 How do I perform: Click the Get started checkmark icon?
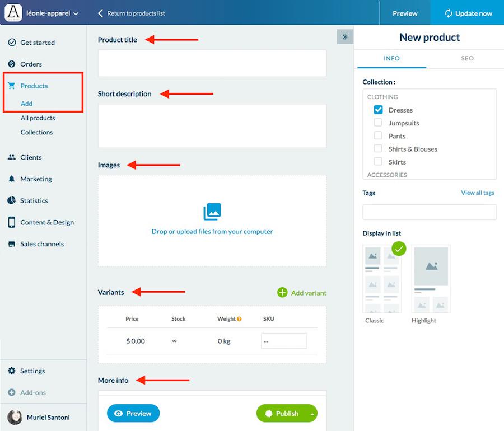[12, 43]
